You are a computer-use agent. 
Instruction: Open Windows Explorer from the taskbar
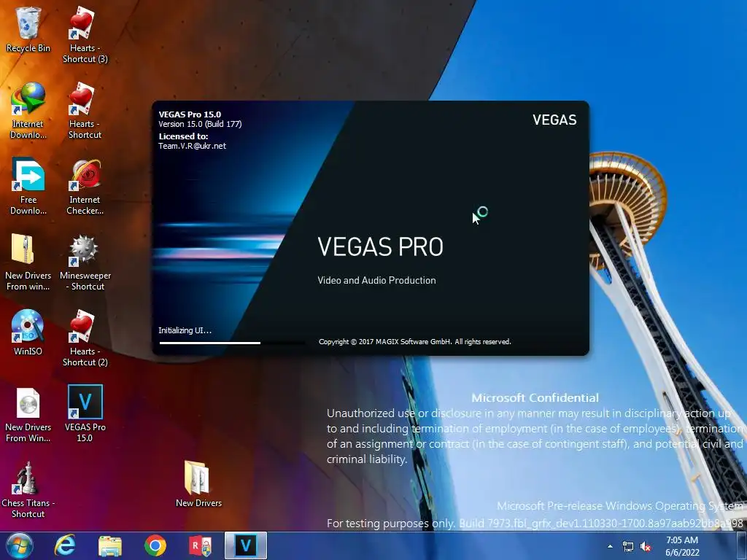[x=110, y=545]
